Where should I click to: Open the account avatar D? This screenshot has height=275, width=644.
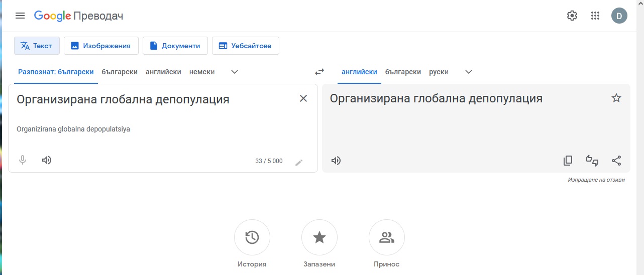[619, 16]
